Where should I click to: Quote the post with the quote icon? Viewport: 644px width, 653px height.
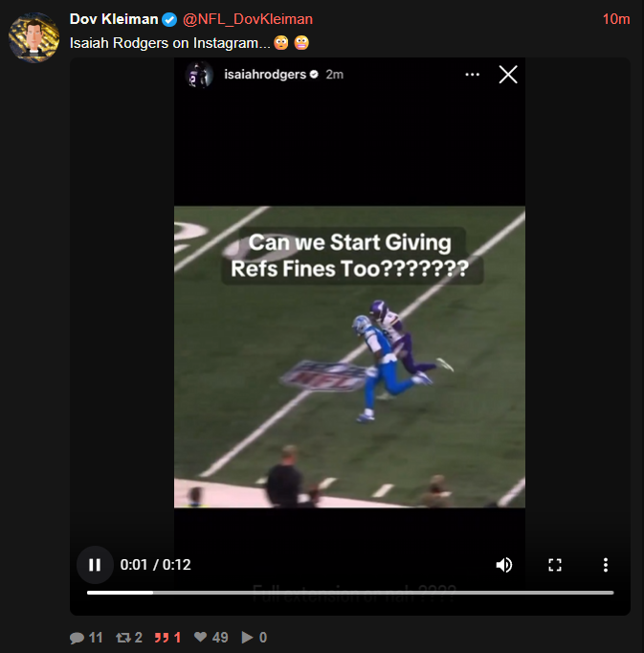click(x=162, y=638)
